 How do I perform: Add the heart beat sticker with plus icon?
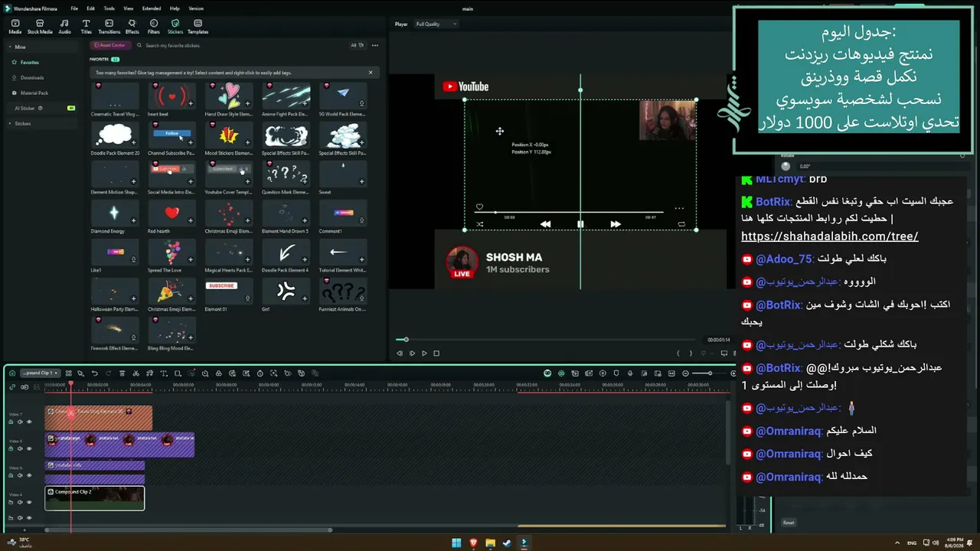point(190,103)
